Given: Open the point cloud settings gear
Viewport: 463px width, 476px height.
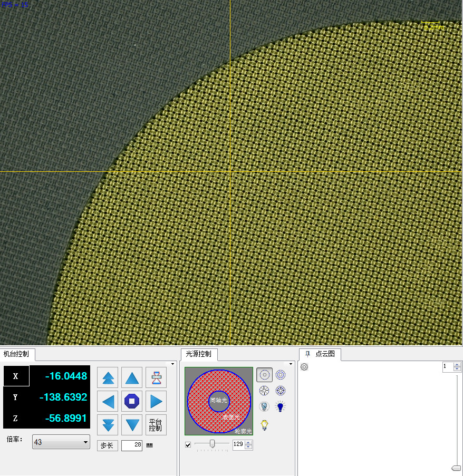Looking at the screenshot, I should pos(304,367).
